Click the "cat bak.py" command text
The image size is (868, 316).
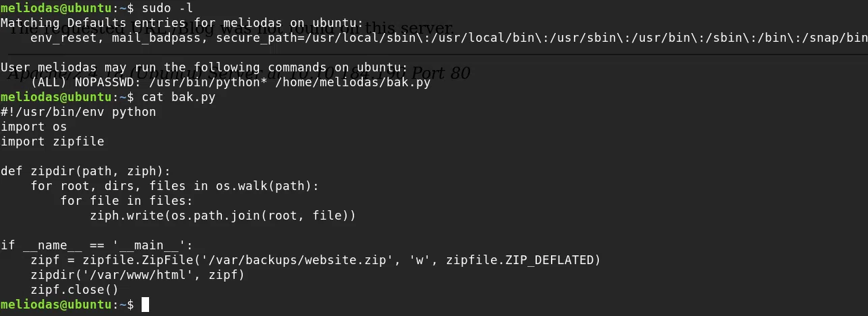point(178,97)
